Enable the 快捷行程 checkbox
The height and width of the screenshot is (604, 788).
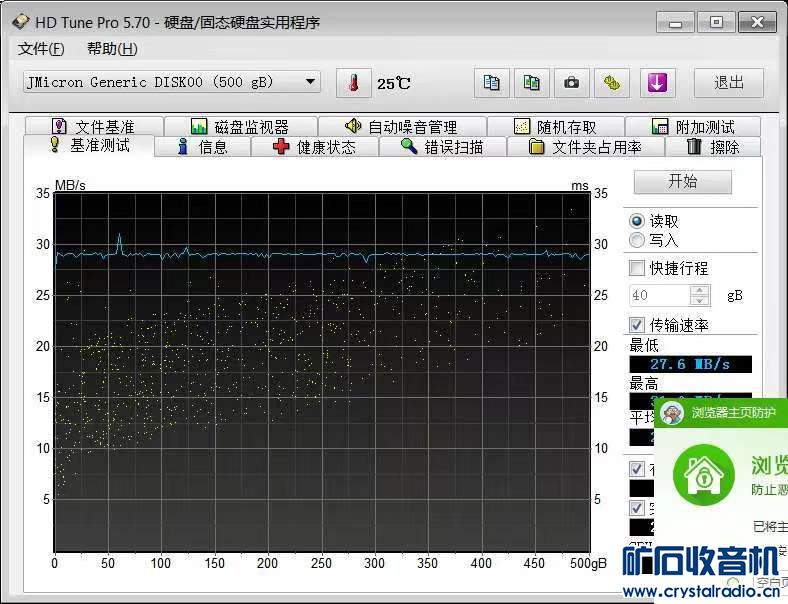pos(637,268)
